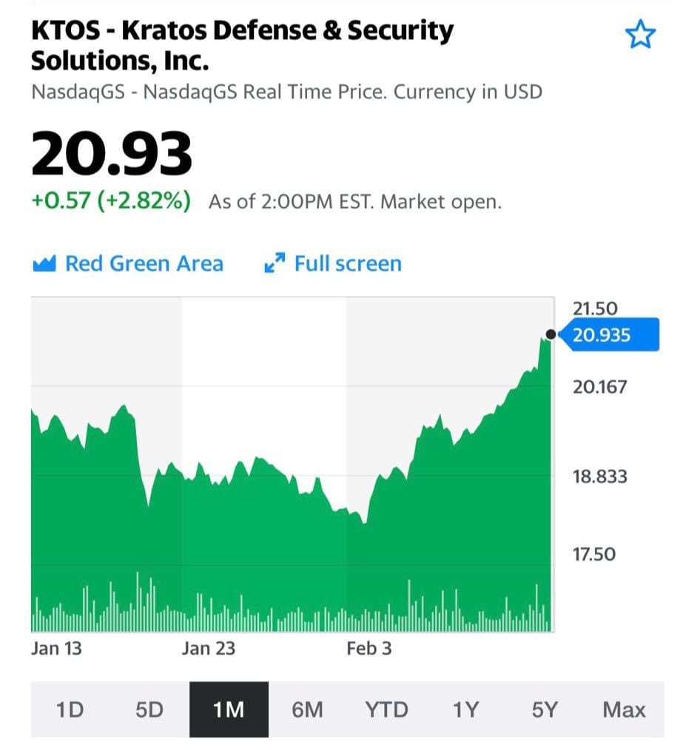Click the Full screen expand arrows icon

275,264
